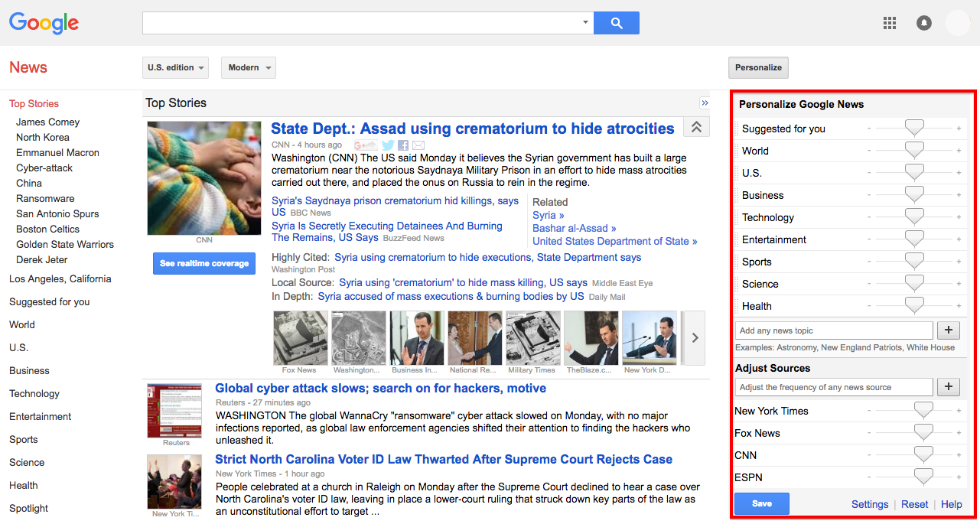Click the plus sign on the Technology slider

[x=959, y=217]
